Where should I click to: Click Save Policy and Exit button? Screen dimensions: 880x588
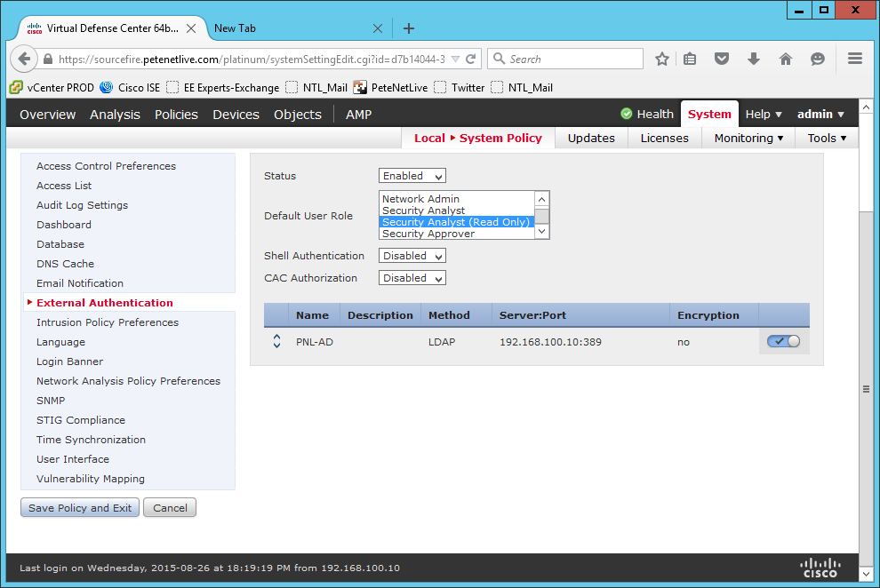(80, 508)
